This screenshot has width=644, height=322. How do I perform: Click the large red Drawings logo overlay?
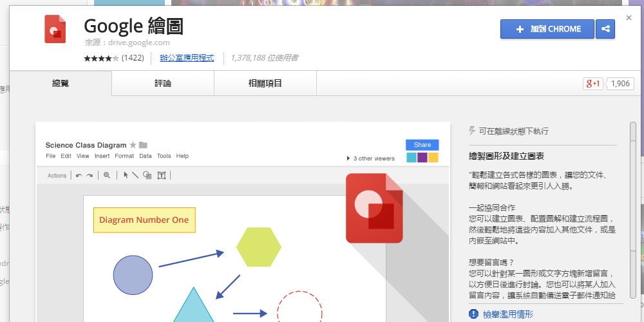(x=374, y=208)
